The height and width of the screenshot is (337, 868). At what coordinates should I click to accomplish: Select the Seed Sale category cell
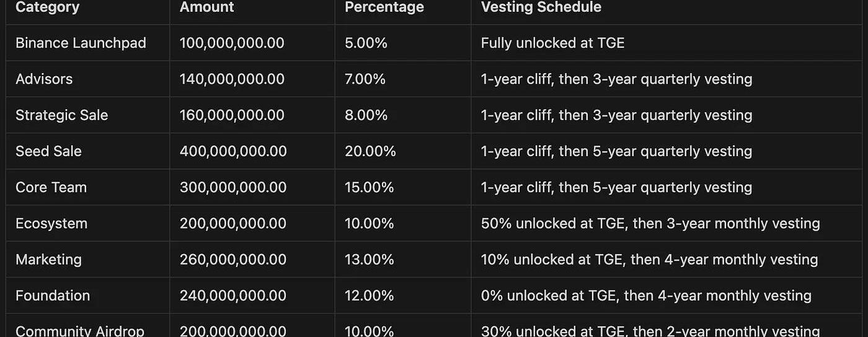[x=48, y=151]
